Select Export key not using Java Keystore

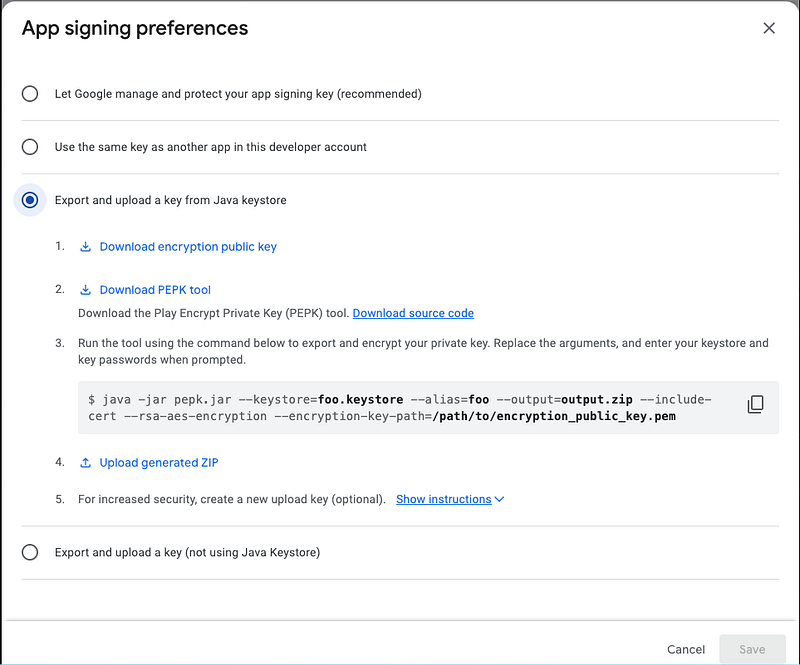point(30,552)
